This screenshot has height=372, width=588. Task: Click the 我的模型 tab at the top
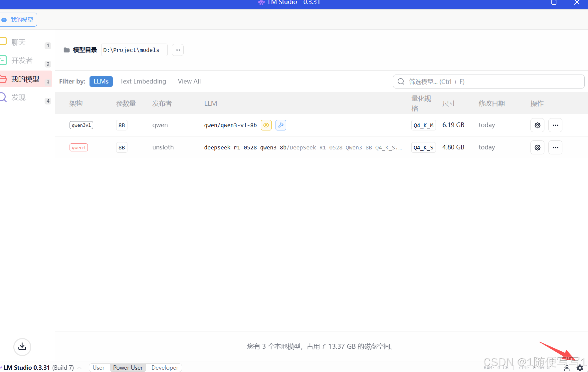(x=18, y=20)
